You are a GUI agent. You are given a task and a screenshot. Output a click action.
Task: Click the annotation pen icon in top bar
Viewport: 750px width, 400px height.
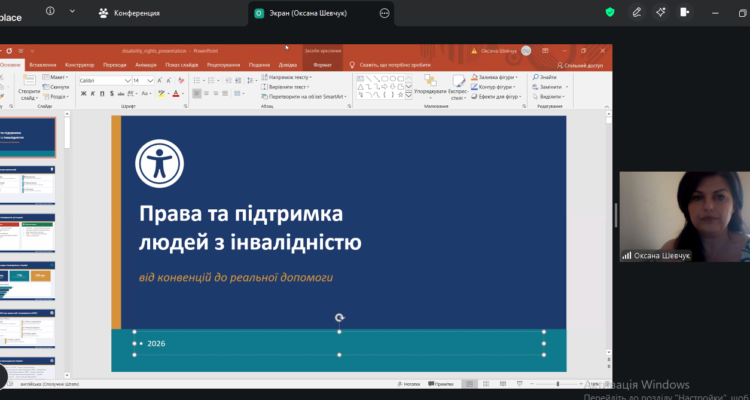point(637,13)
